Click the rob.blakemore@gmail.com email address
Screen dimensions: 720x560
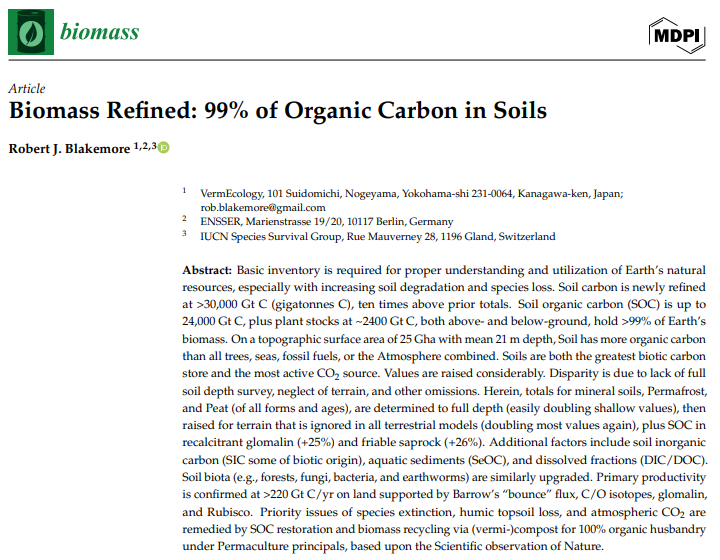(x=263, y=207)
